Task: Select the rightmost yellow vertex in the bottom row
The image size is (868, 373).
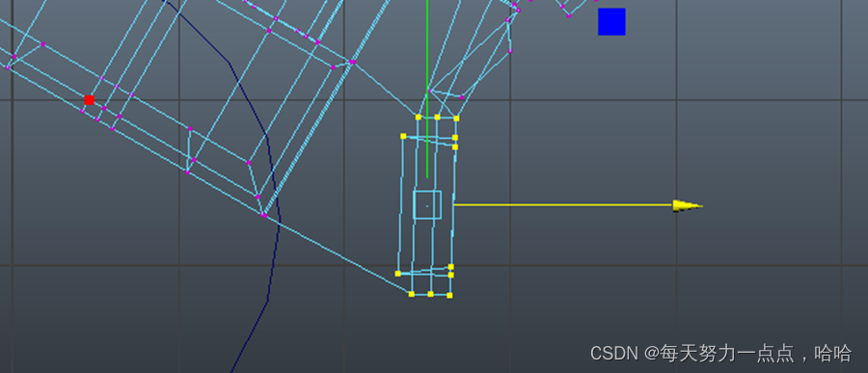Action: [449, 295]
